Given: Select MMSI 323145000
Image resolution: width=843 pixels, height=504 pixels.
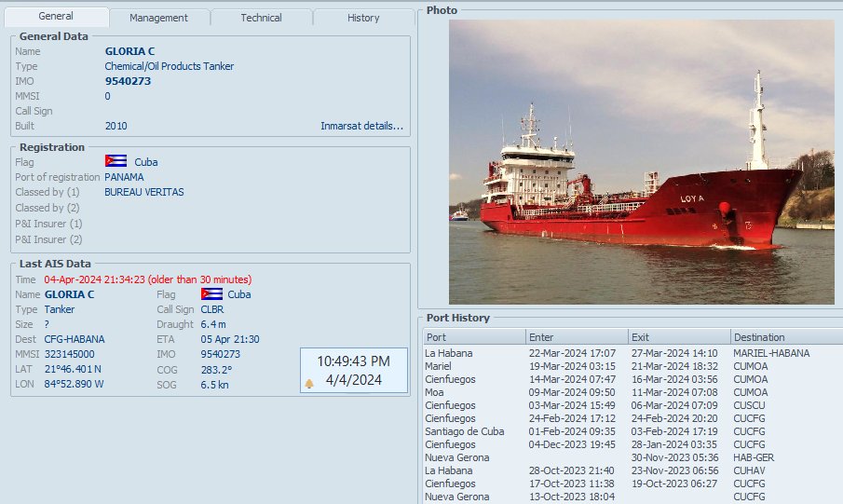Looking at the screenshot, I should (x=69, y=354).
